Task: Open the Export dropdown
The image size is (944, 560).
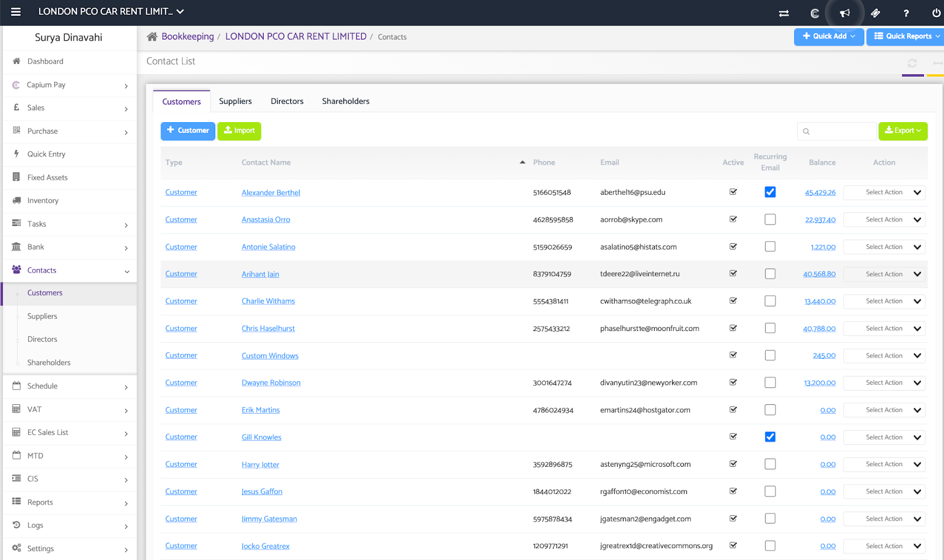Action: (x=903, y=131)
